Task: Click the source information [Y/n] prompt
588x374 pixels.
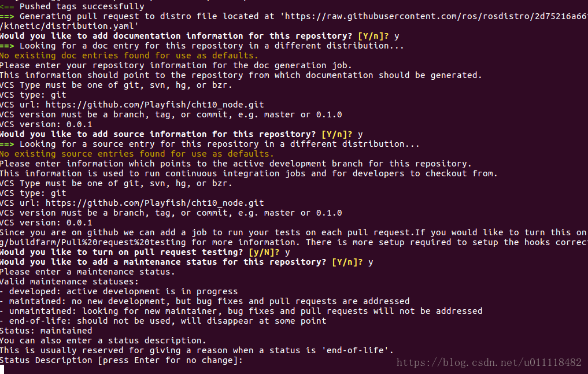Action: (x=181, y=134)
